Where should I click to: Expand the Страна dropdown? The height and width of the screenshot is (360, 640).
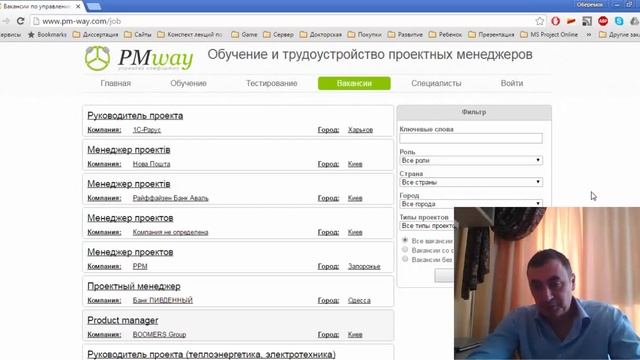click(x=471, y=182)
